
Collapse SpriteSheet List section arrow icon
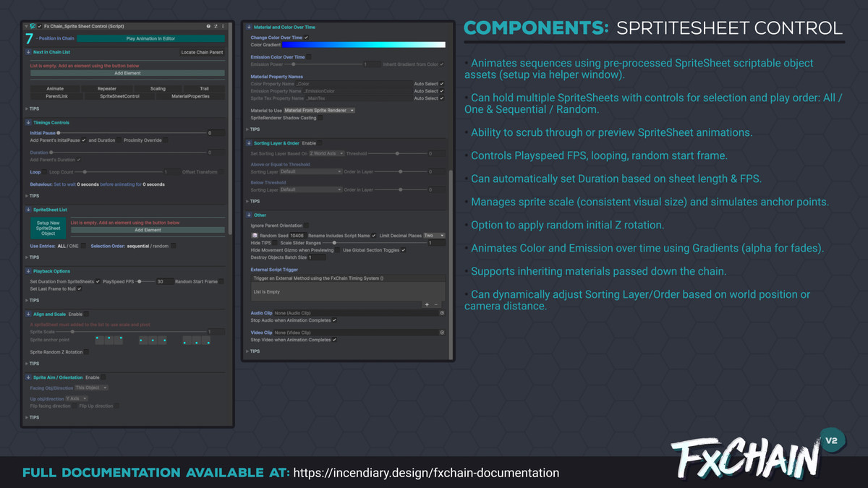coord(28,210)
